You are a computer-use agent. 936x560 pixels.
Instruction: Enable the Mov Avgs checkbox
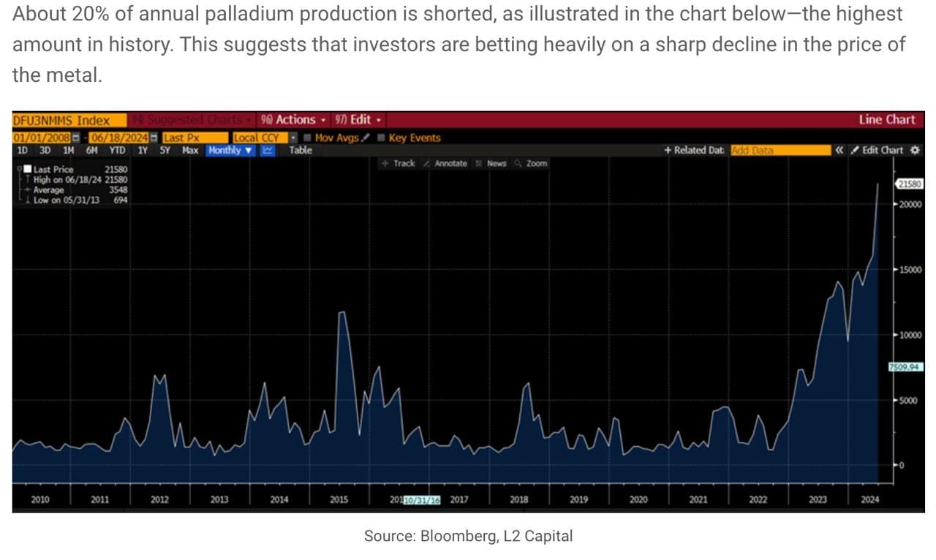[308, 138]
